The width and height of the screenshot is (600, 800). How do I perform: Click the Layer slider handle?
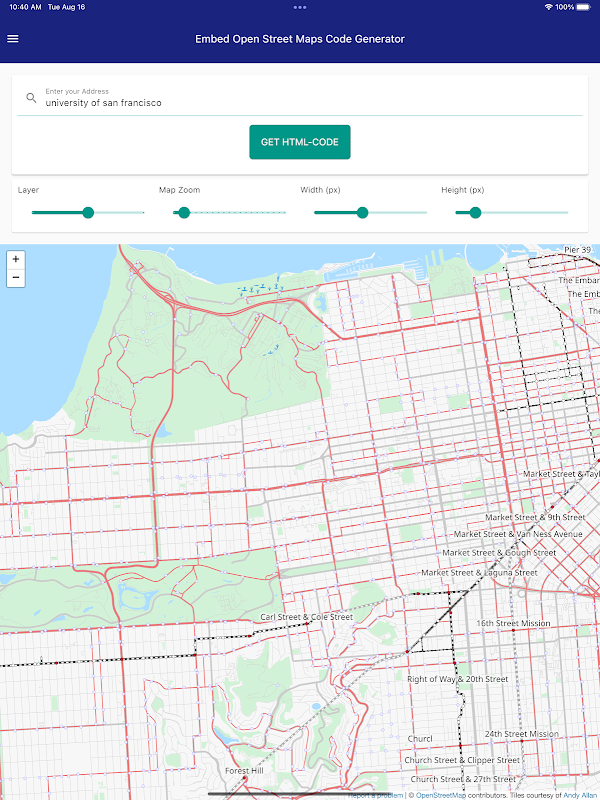(88, 213)
